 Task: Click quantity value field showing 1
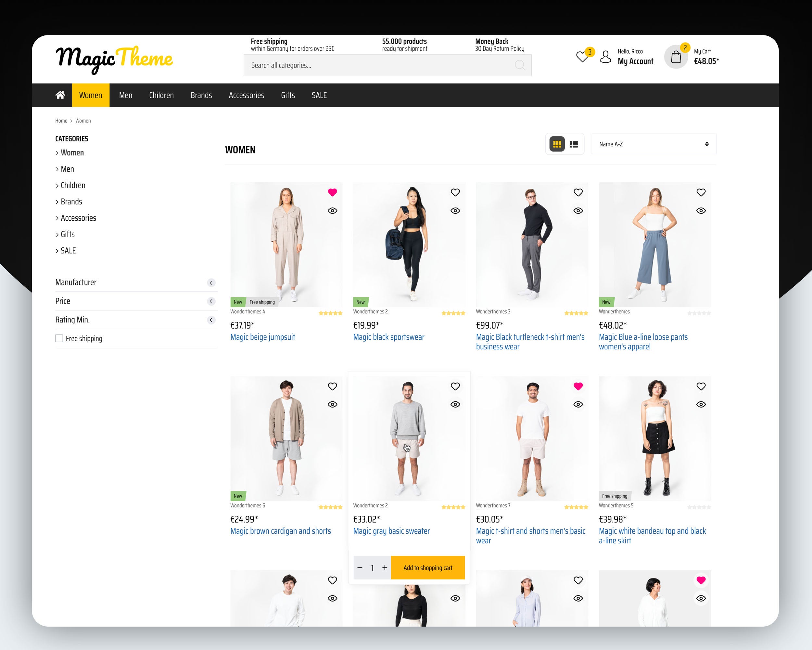click(372, 567)
